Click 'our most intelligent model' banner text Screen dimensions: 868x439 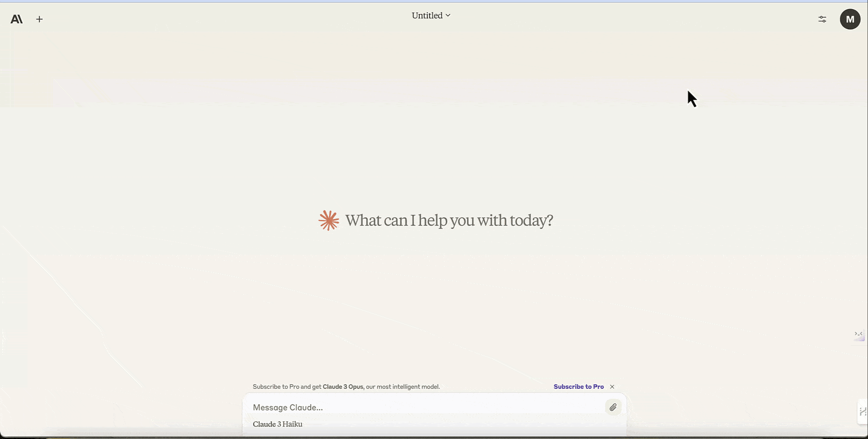403,387
